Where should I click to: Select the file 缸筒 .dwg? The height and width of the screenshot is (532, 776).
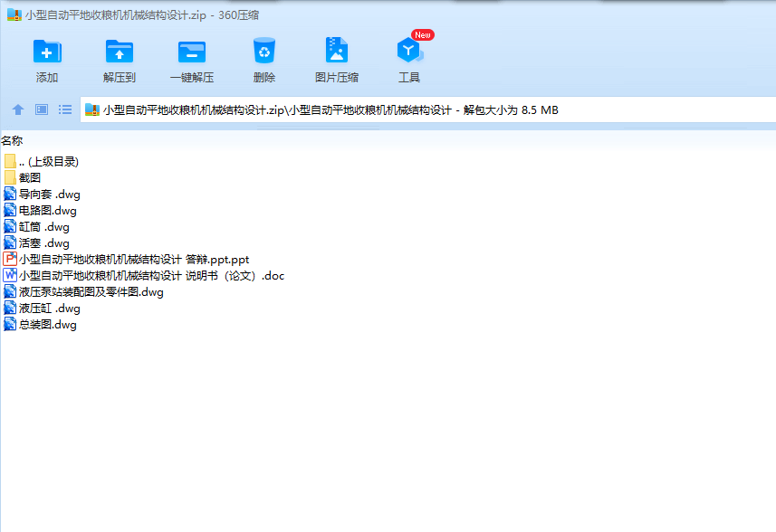point(36,227)
